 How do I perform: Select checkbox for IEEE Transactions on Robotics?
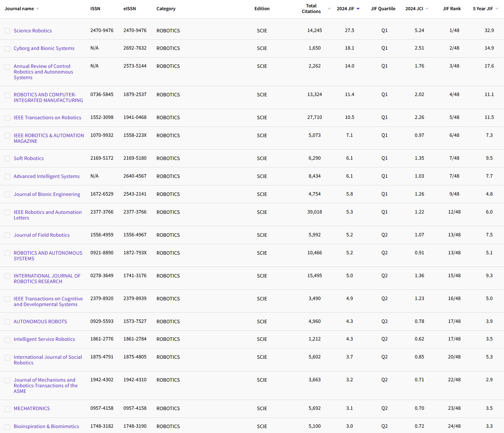click(x=7, y=118)
